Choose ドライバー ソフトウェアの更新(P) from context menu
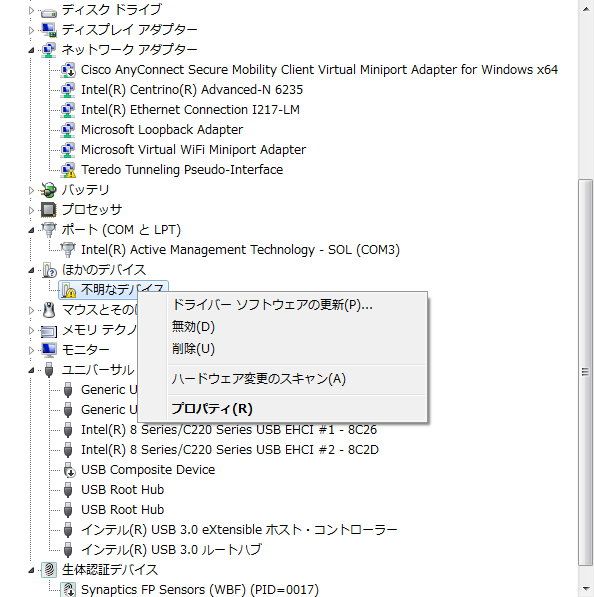 282,305
